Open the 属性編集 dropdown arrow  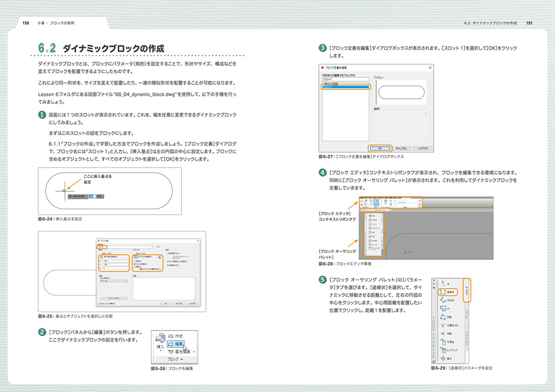point(194,352)
